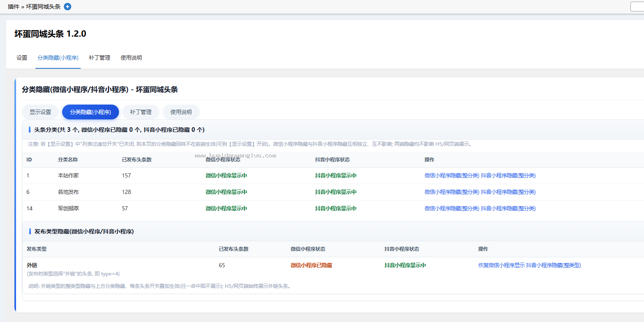The height and width of the screenshot is (322, 644).
Task: Click the 分类名称 column header
Action: click(68, 159)
